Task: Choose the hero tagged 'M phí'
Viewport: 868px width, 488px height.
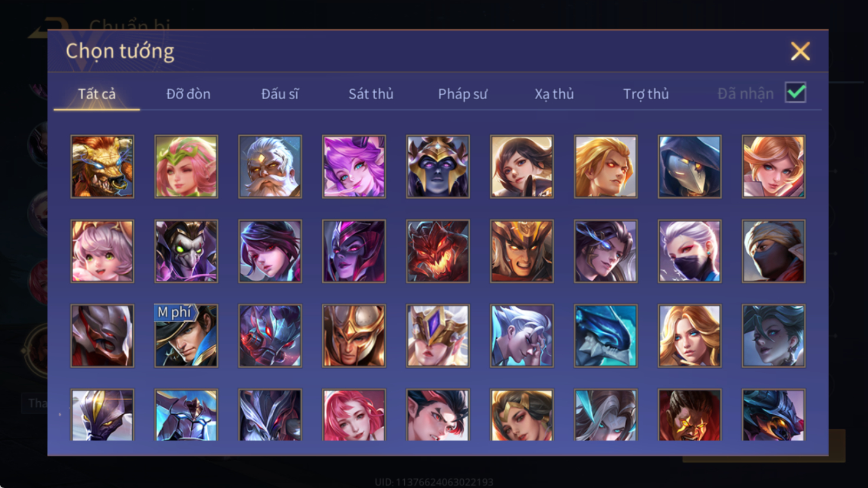Action: [x=186, y=336]
